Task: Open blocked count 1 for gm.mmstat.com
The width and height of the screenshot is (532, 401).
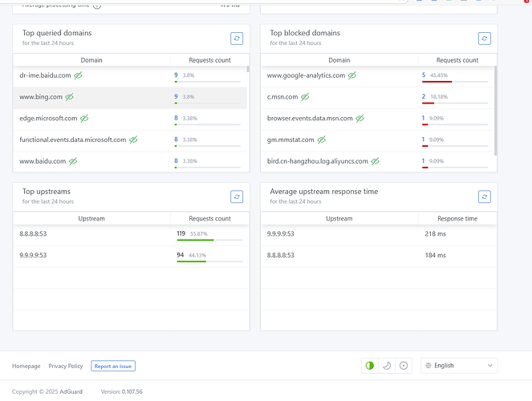Action: (423, 140)
